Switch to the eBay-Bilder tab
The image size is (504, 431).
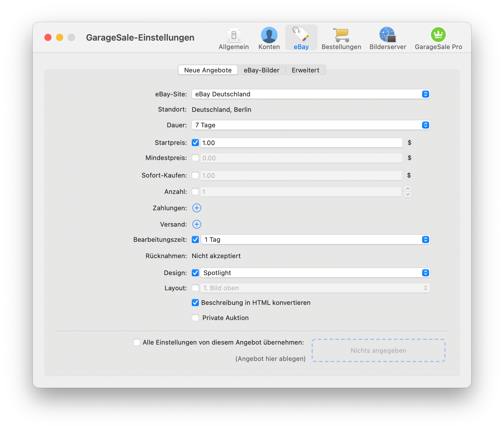[261, 70]
